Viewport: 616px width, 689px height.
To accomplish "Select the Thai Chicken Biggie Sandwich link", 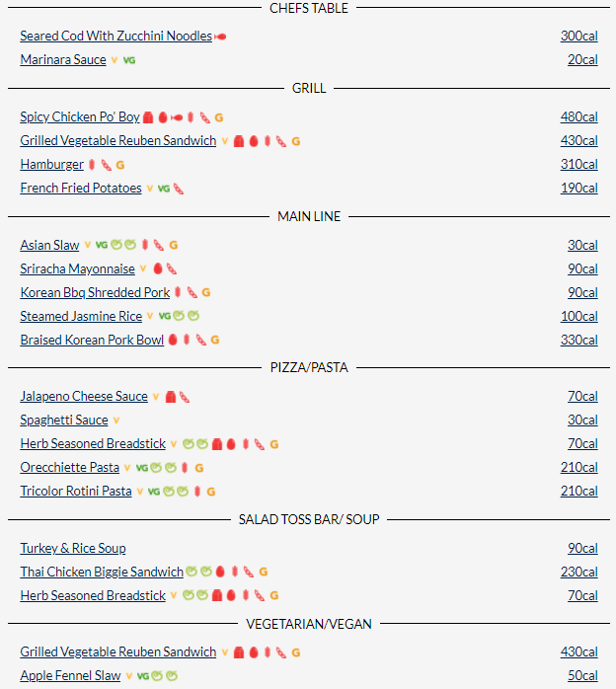I will [102, 573].
